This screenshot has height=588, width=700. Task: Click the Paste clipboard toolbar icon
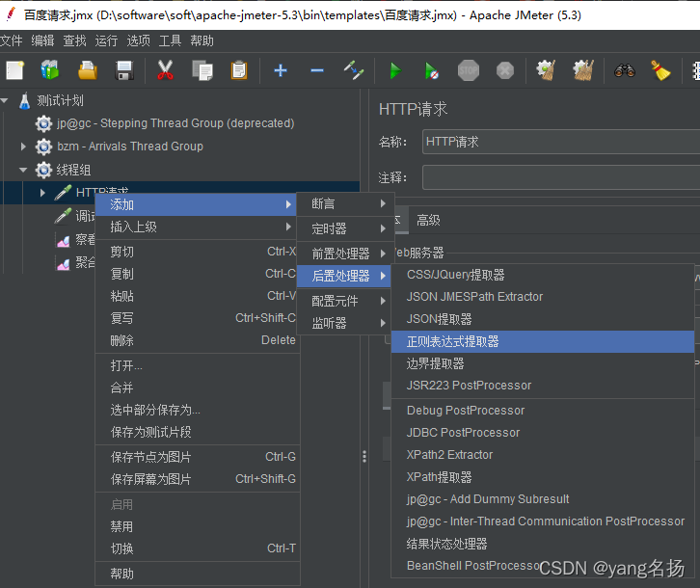pyautogui.click(x=239, y=70)
